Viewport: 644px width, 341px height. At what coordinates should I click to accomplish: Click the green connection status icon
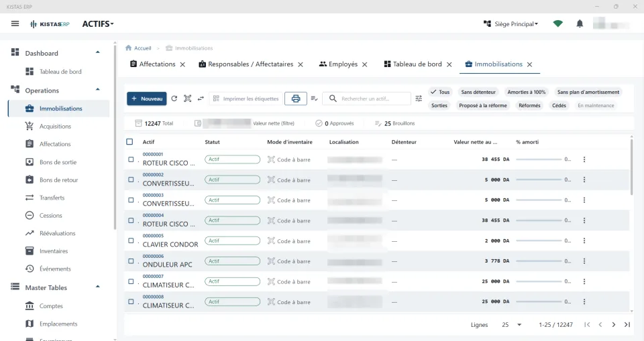click(x=557, y=24)
